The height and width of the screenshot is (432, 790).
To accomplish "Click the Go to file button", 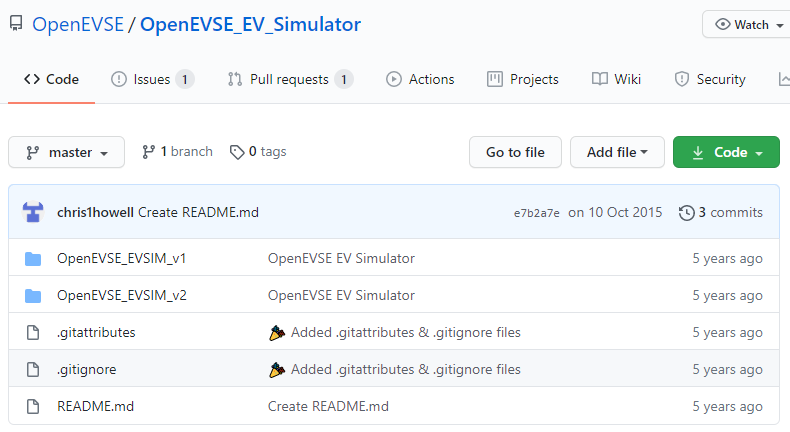I will click(x=515, y=152).
